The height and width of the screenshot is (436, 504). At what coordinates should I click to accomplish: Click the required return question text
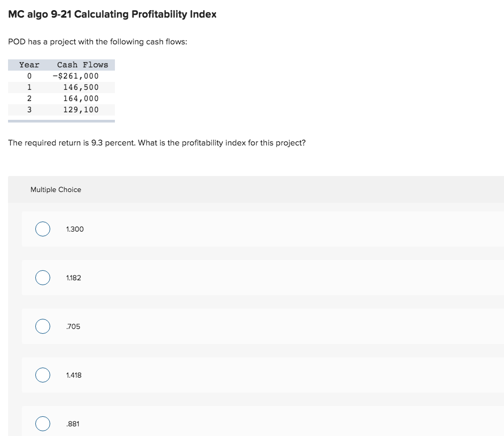click(157, 143)
